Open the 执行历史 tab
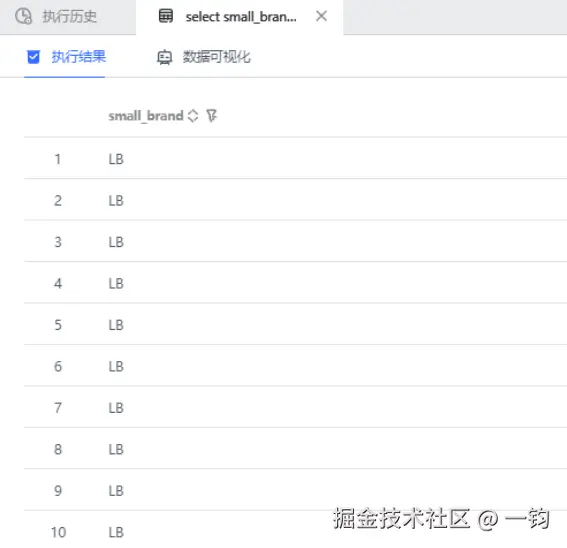The height and width of the screenshot is (548, 567). [x=68, y=17]
